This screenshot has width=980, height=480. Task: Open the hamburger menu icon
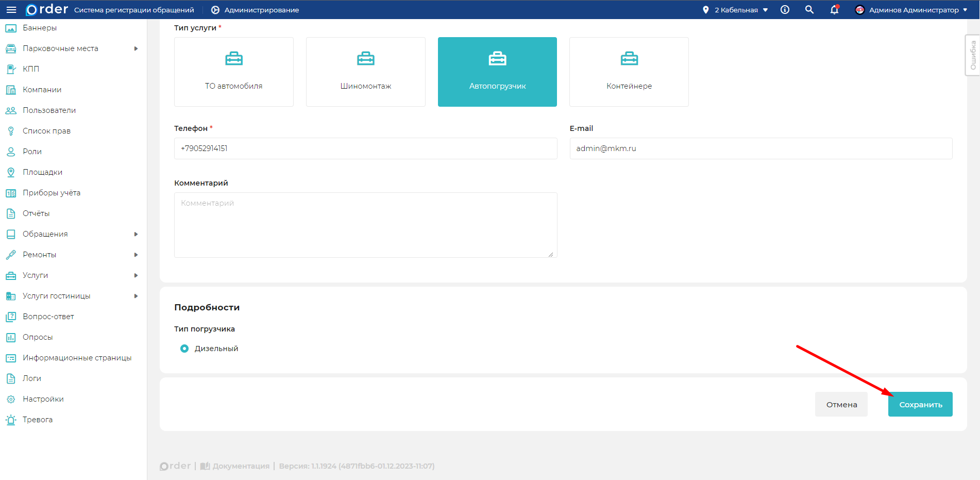tap(11, 10)
